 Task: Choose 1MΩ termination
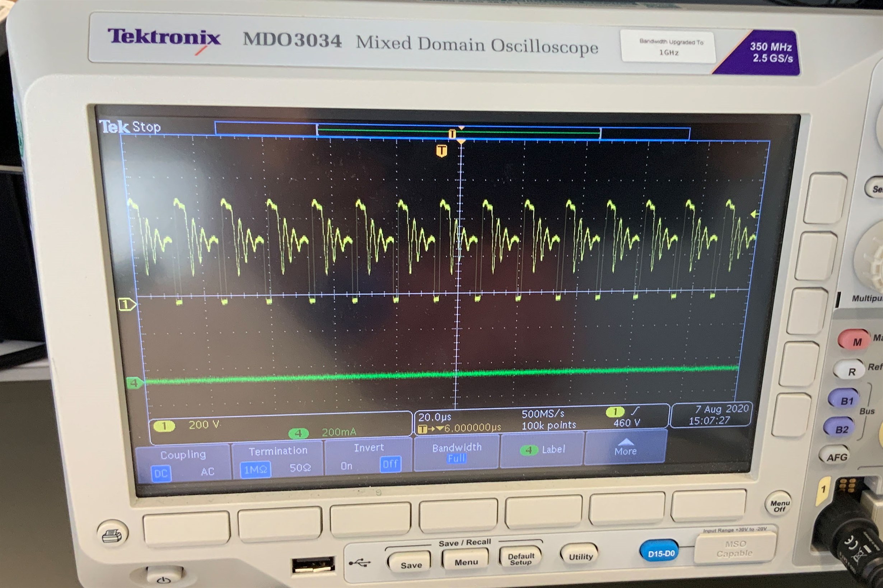[x=256, y=469]
